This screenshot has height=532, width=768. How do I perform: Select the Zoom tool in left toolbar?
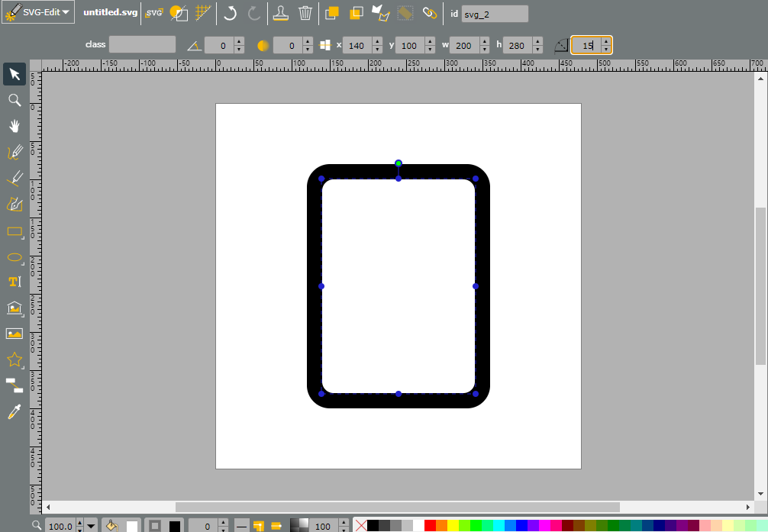15,101
